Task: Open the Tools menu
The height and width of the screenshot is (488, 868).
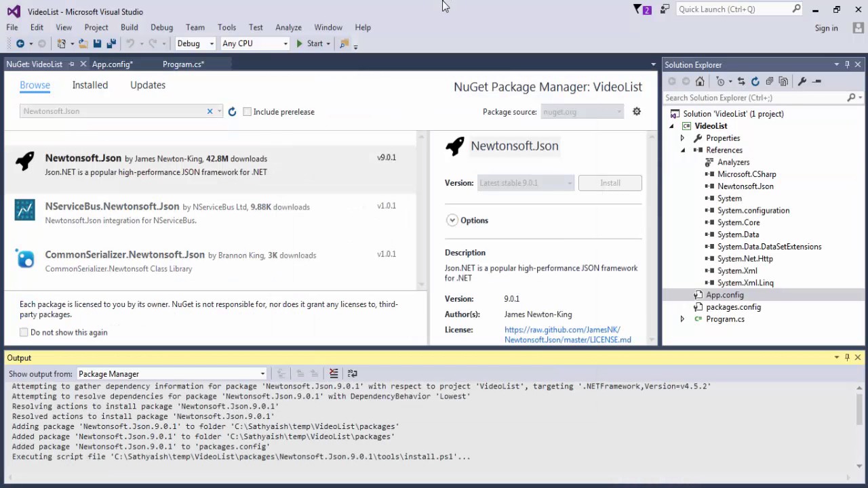Action: (x=226, y=27)
